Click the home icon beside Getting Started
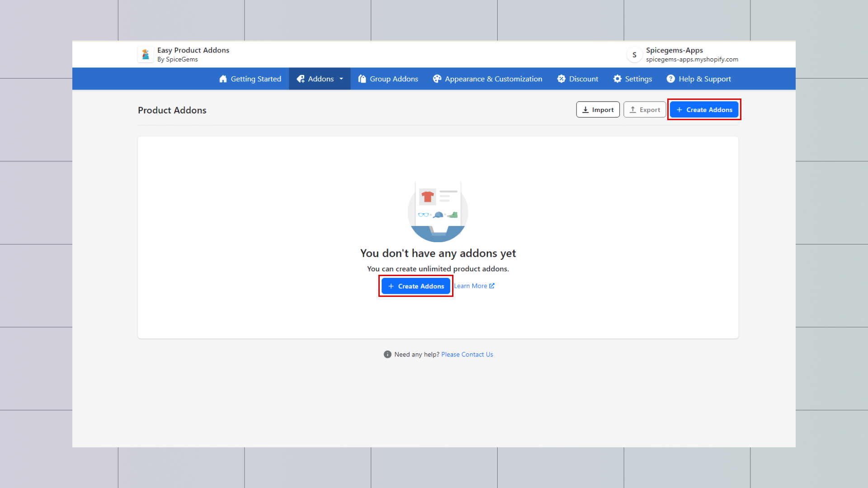This screenshot has width=868, height=488. tap(223, 79)
